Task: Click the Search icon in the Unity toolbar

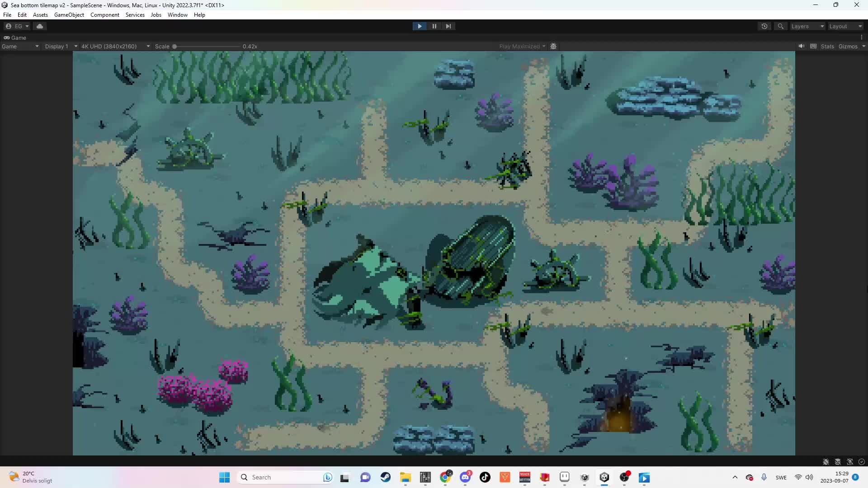Action: (x=781, y=26)
